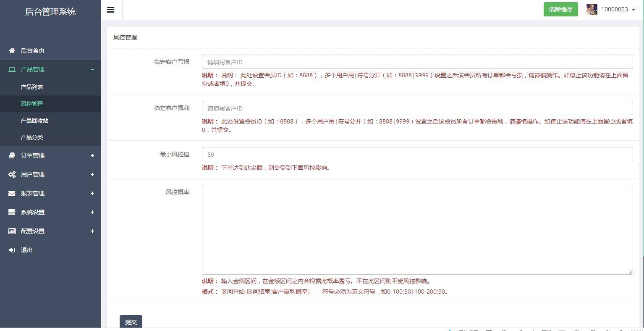Click the envelope icon beside 报表管理
The height and width of the screenshot is (331, 644).
pos(11,193)
